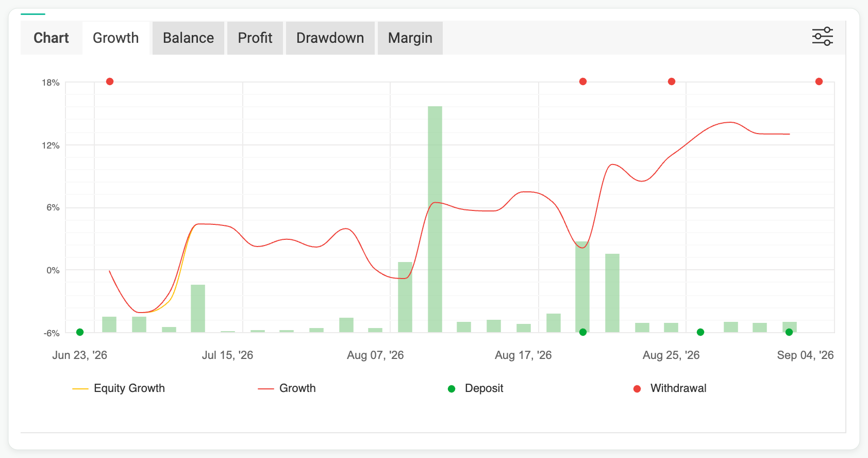Click the deposit marker near Sep 04
Screen dimensions: 868x458
pyautogui.click(x=789, y=332)
